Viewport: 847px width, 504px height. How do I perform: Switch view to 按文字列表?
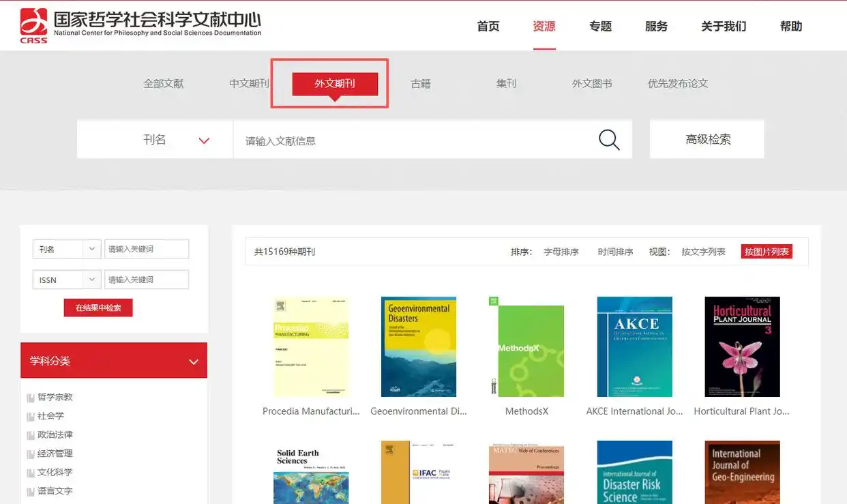click(704, 252)
